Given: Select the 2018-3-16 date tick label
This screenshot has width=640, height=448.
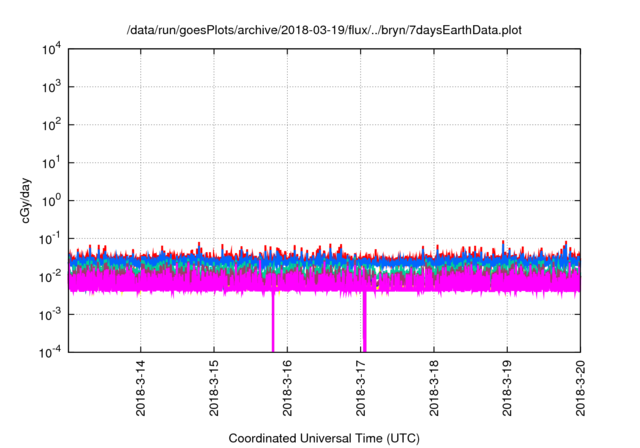Looking at the screenshot, I should 287,388.
